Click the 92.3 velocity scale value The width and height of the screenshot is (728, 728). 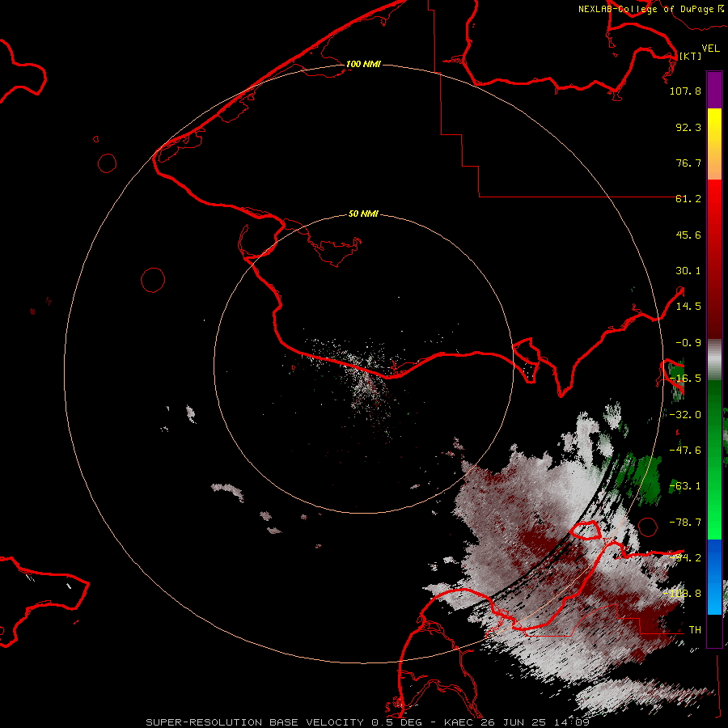tap(688, 127)
